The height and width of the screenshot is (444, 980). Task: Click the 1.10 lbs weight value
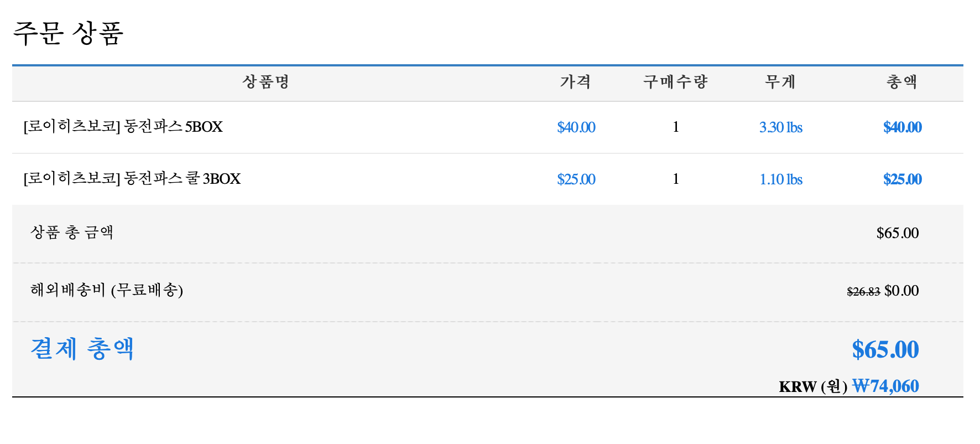[x=780, y=179]
